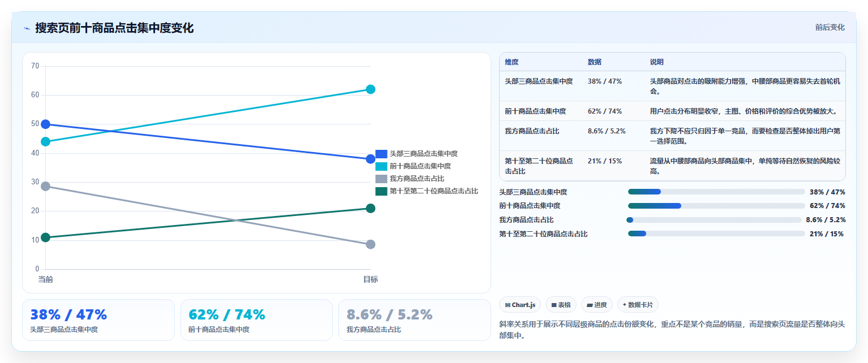Toggle the 前十商品点击集中度 legend swatch
868x363 pixels.
pyautogui.click(x=381, y=166)
